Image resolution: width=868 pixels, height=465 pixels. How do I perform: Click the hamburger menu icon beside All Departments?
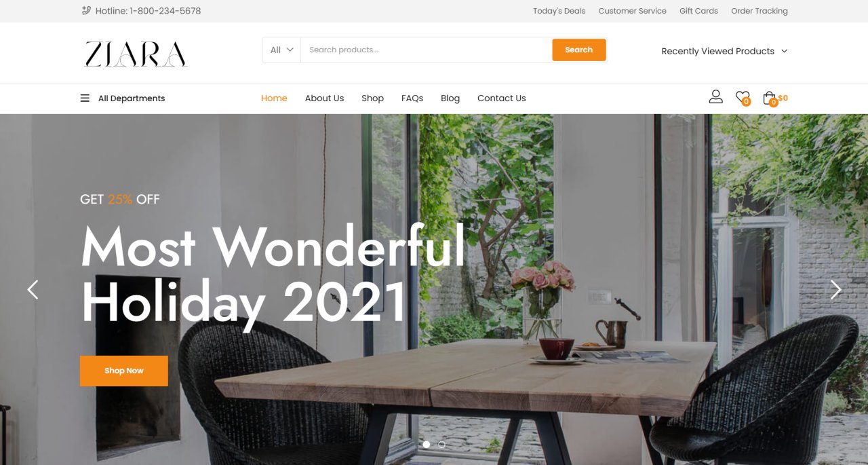pos(85,98)
